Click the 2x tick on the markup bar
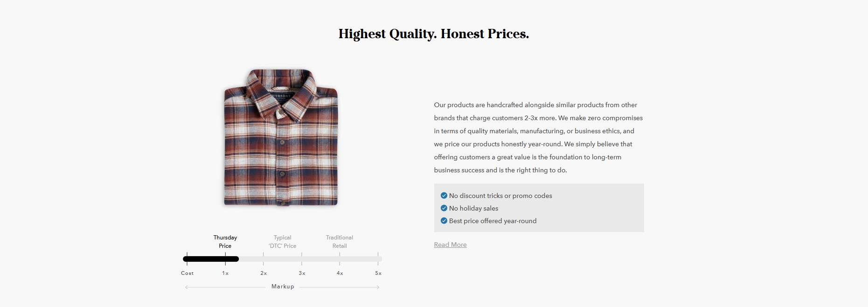Screen dimensions: 868x307 point(264,259)
